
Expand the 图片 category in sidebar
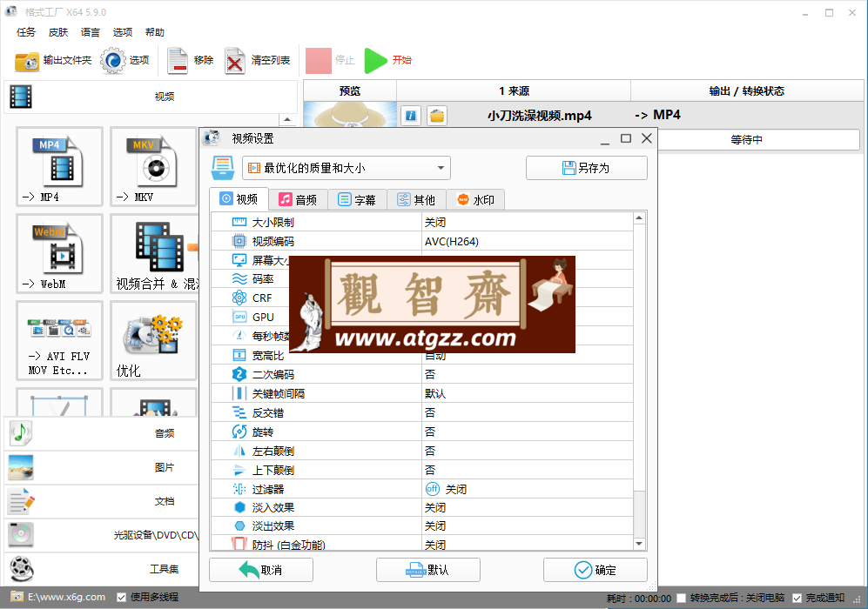[x=102, y=467]
